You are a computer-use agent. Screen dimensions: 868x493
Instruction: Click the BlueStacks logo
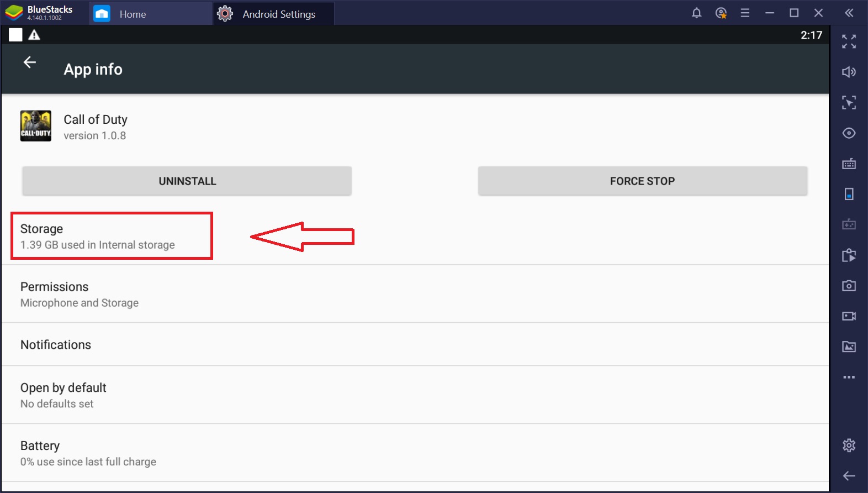(x=14, y=13)
